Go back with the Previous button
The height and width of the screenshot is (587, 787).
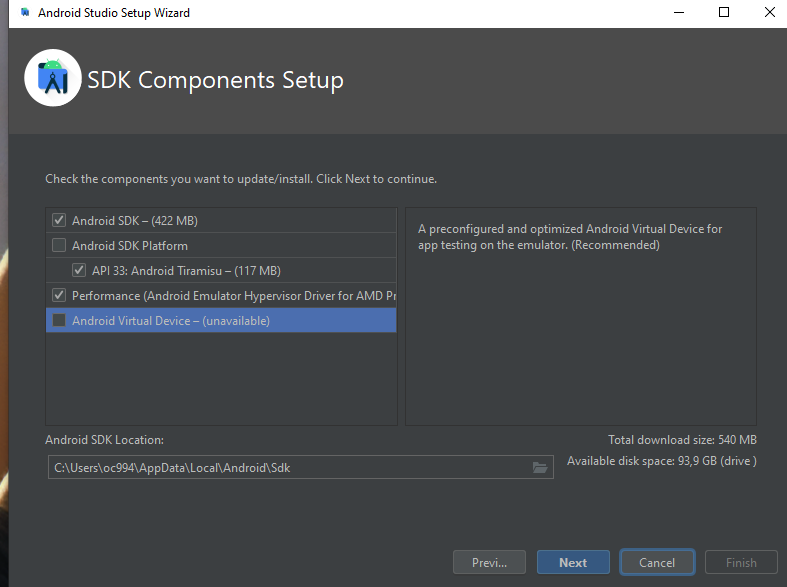tap(489, 562)
